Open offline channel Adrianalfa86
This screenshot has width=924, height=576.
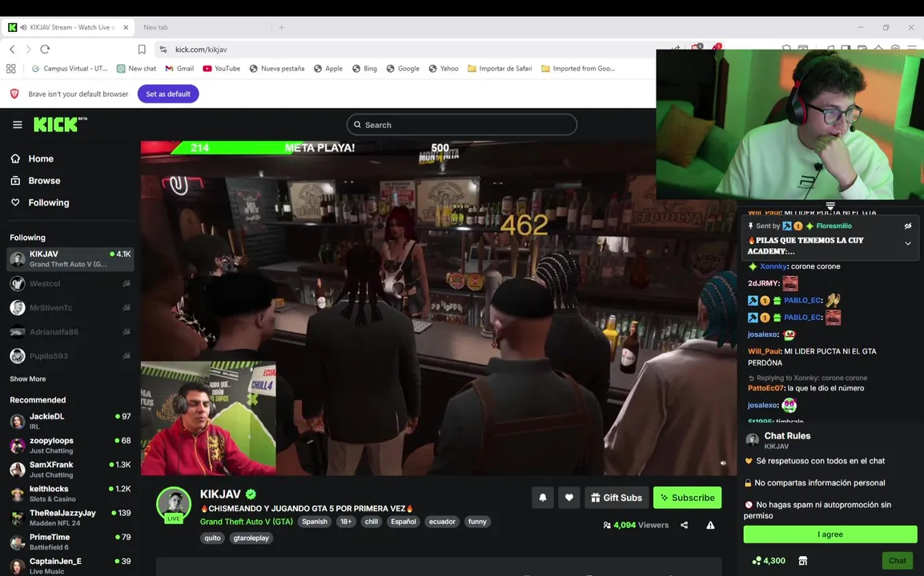tap(70, 331)
